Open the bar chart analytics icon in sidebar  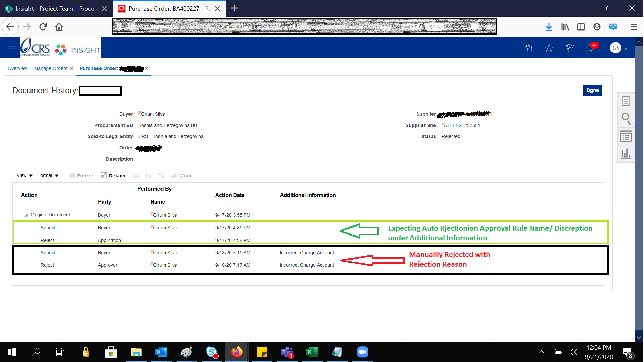coord(626,154)
